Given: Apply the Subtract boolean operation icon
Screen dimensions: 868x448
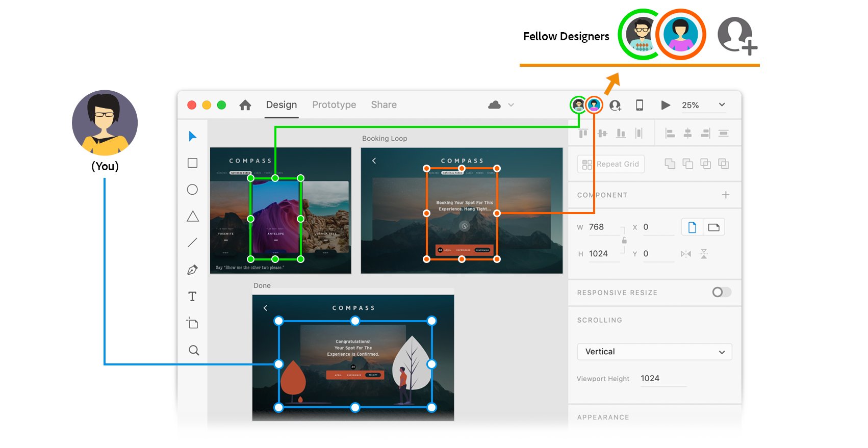Looking at the screenshot, I should click(688, 164).
